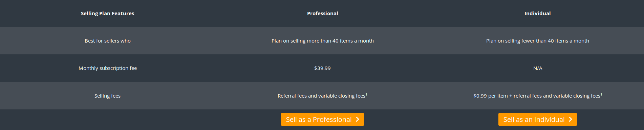The height and width of the screenshot is (130, 644).
Task: Click the Sell as a Professional button
Action: click(x=322, y=120)
